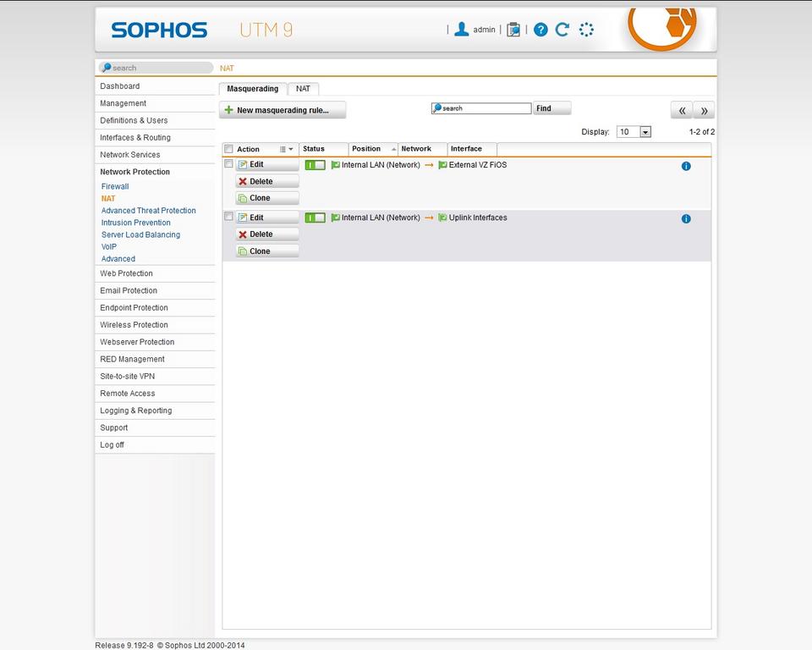Go to previous page with double left arrow
This screenshot has width=812, height=650.
click(682, 110)
